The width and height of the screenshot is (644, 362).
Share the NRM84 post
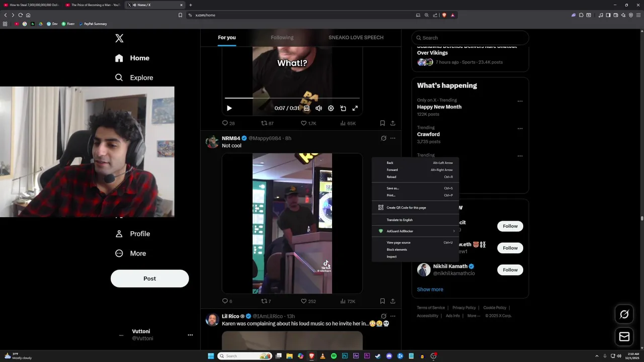click(392, 301)
